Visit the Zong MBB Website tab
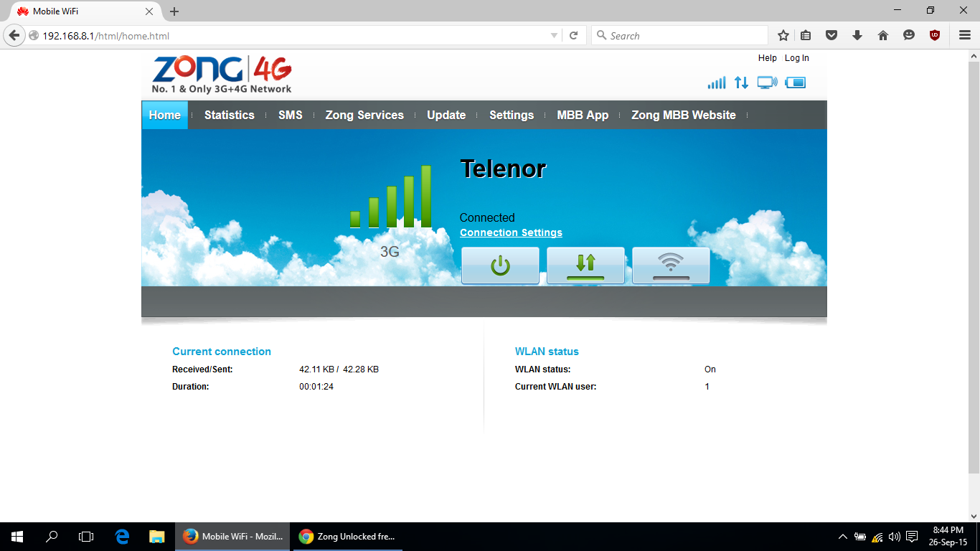Screen dimensions: 980x551 (x=684, y=115)
